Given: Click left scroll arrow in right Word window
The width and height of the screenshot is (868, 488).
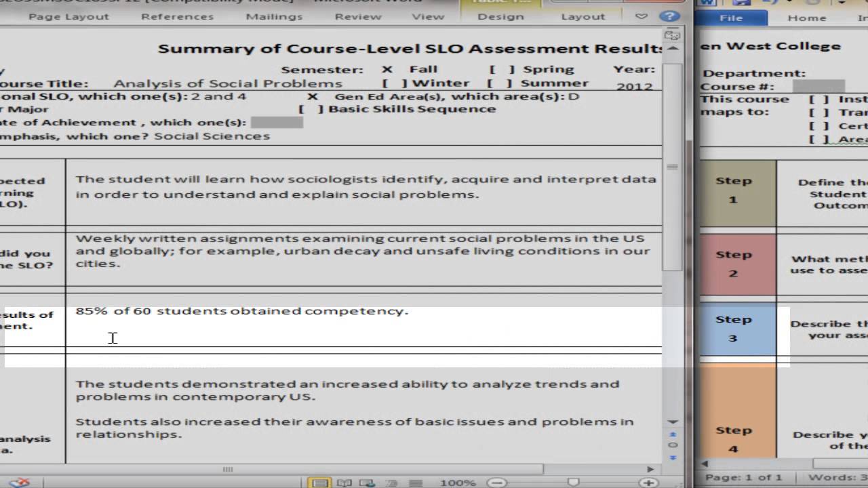Looking at the screenshot, I should click(x=706, y=464).
